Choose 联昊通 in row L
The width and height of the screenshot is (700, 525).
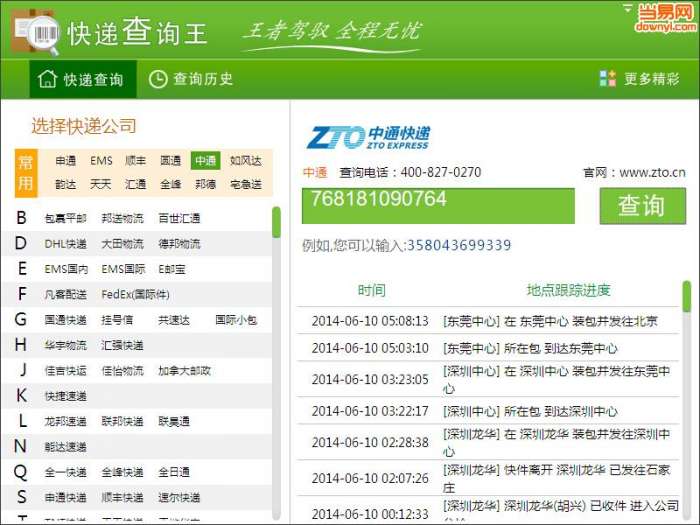pos(174,421)
